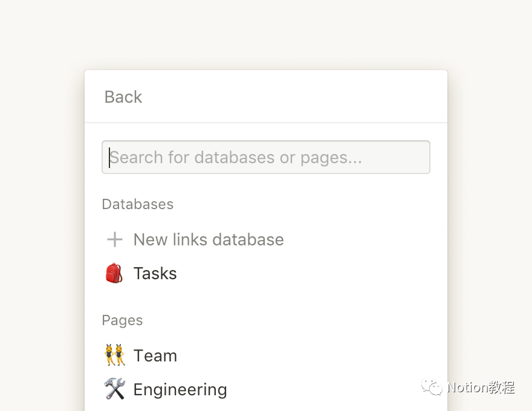
Task: Click the Notion教程 watermark text
Action: pos(481,387)
